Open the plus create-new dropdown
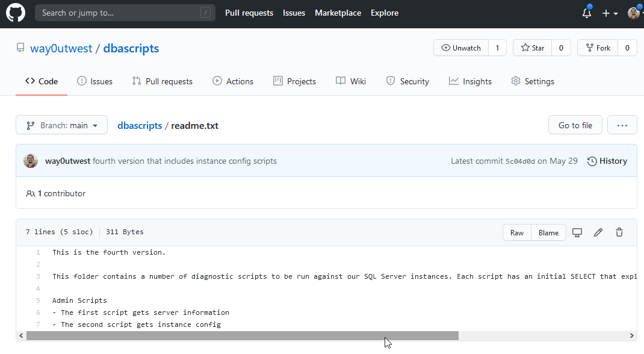 (x=609, y=13)
